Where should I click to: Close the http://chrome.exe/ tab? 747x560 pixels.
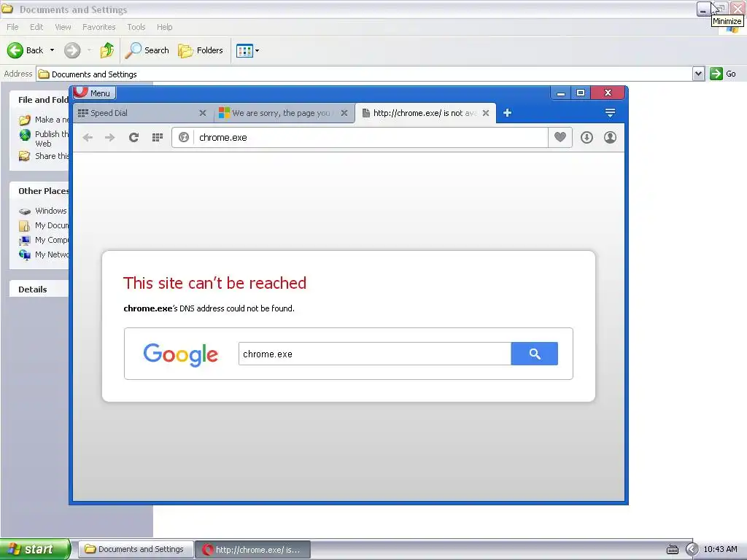click(x=485, y=113)
